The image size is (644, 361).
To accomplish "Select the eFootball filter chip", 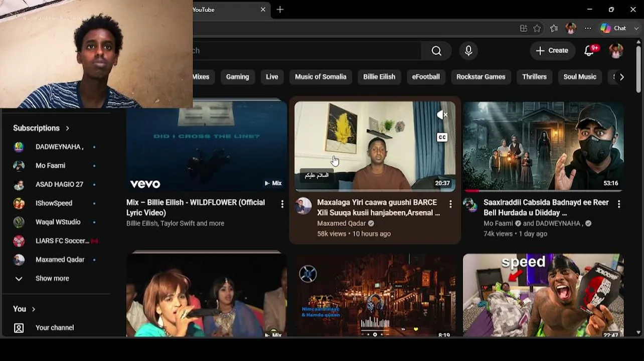I will [426, 77].
